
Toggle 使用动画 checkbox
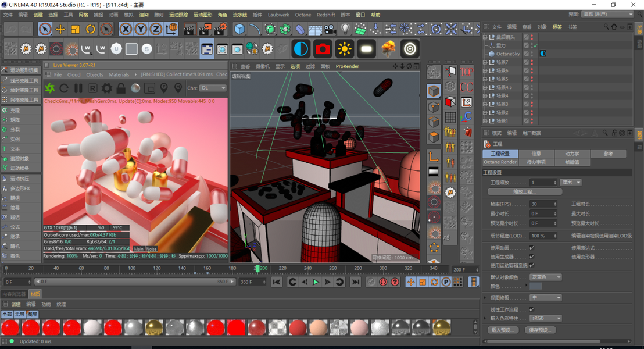point(532,248)
